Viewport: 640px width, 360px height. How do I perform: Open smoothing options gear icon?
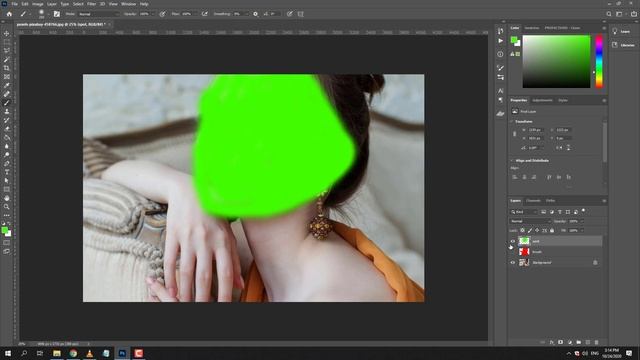point(256,14)
